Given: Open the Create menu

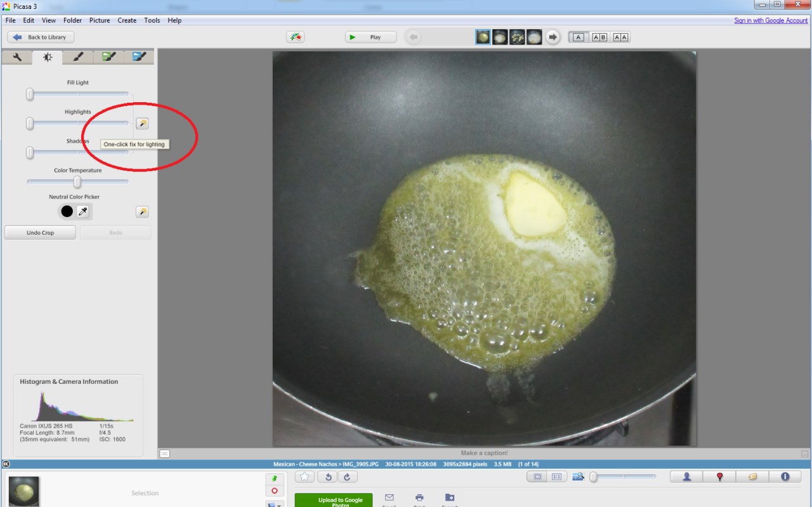Looking at the screenshot, I should [x=127, y=20].
